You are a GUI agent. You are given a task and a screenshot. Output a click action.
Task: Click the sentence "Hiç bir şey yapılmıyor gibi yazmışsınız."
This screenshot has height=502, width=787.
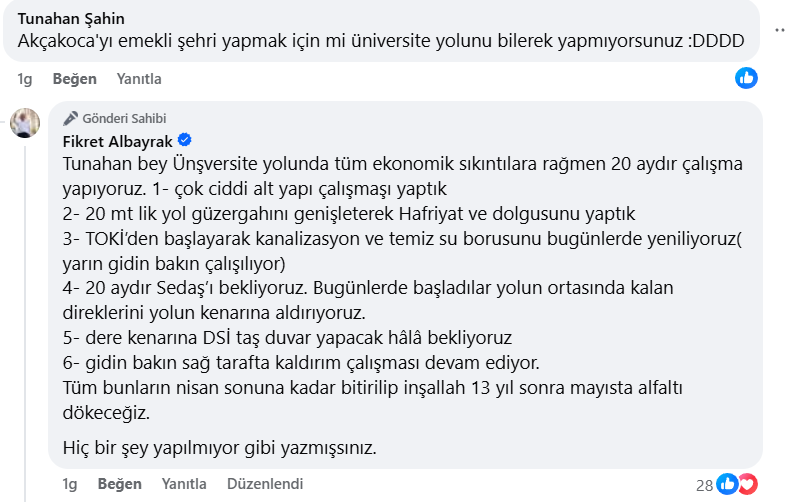tap(219, 447)
